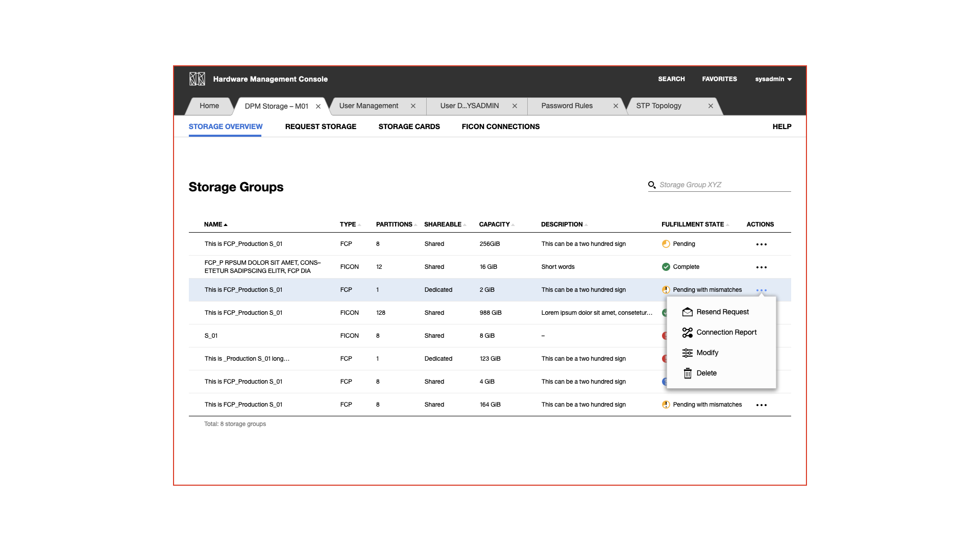The height and width of the screenshot is (551, 980).
Task: Click FAVORITES in the top bar
Action: [720, 79]
